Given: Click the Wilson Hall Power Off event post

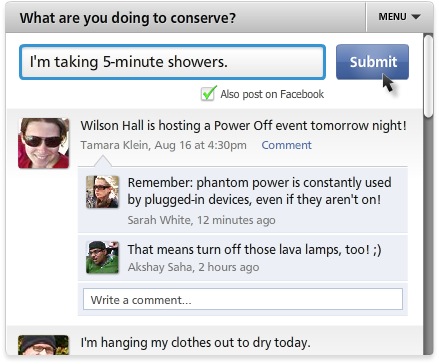Looking at the screenshot, I should click(x=243, y=126).
